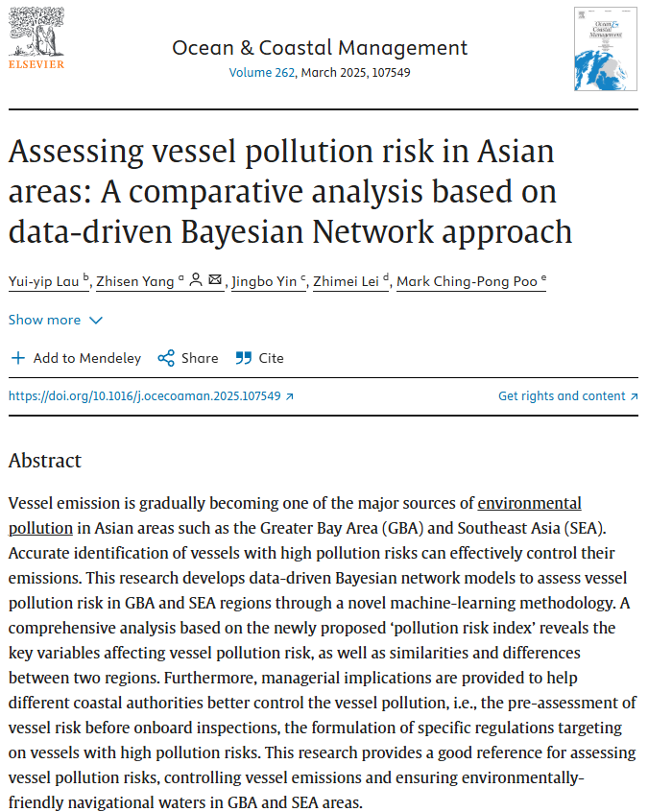Viewport: 648px width, 812px height.
Task: Open the Ocean & Coastal Management journal page
Action: [320, 48]
